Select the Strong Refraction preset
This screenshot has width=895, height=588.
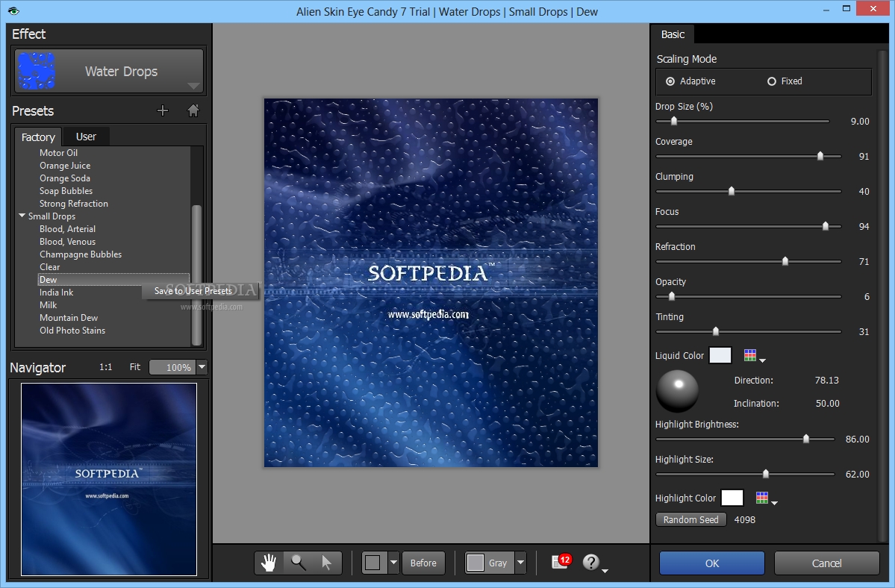(74, 204)
